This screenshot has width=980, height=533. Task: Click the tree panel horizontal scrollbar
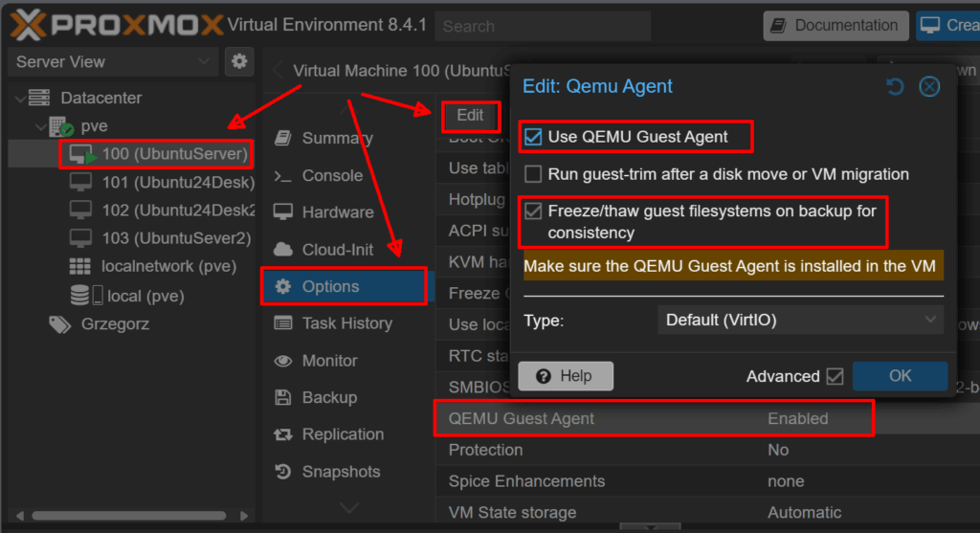(x=129, y=516)
